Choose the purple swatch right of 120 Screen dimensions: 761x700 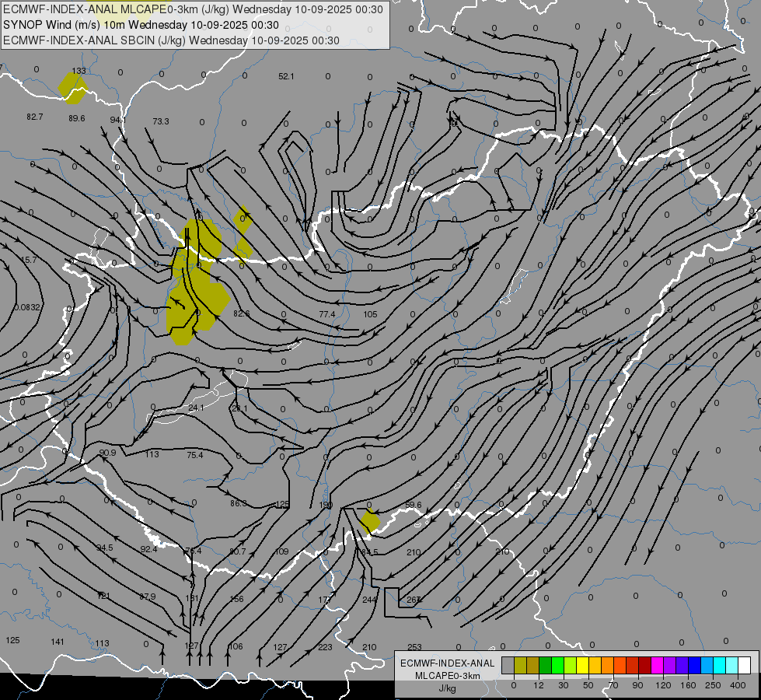click(x=670, y=665)
